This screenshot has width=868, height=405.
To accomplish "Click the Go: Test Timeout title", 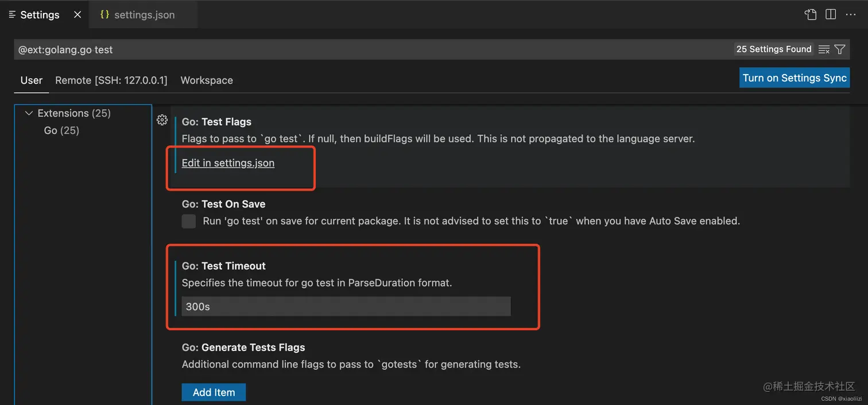I will 224,266.
